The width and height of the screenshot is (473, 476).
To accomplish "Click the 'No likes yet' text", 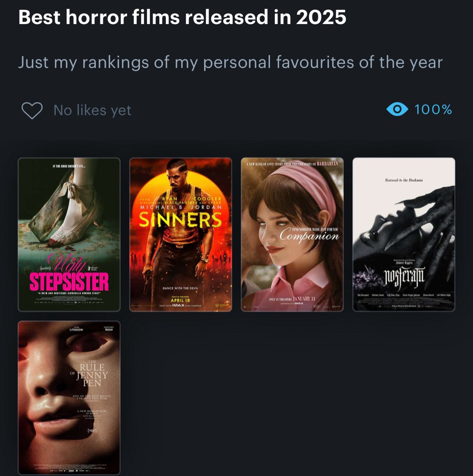I will coord(93,110).
